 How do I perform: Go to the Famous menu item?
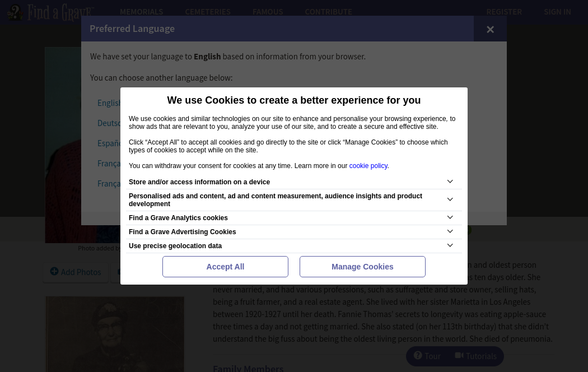tap(268, 12)
